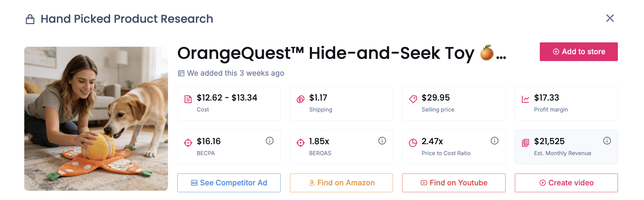Viewport: 644px width, 200px height.
Task: Open See Competitor Ad
Action: (229, 183)
